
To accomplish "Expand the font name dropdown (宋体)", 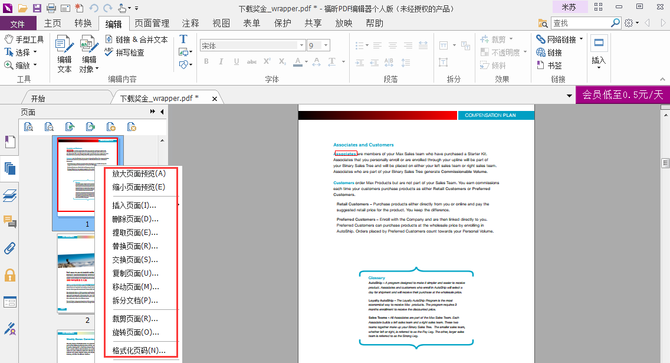I will tap(301, 45).
